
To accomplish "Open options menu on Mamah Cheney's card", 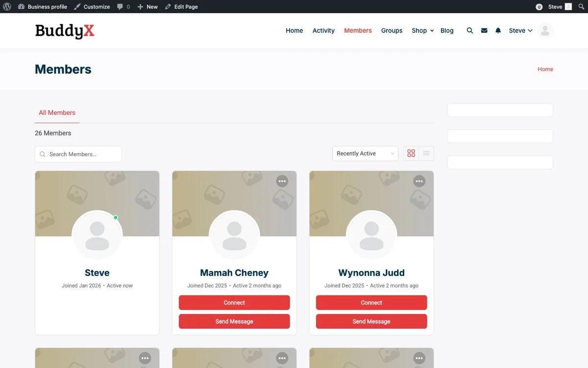I will [x=282, y=181].
